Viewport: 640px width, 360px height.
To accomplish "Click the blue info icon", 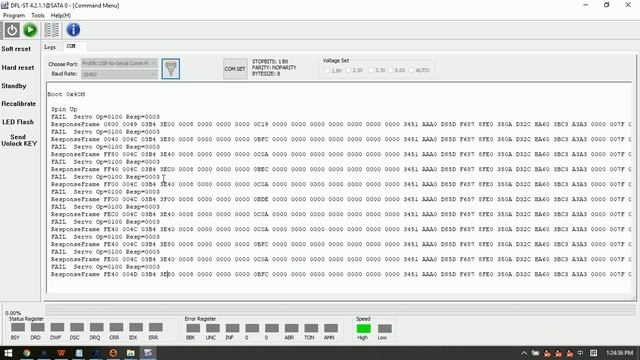I will coord(73,30).
